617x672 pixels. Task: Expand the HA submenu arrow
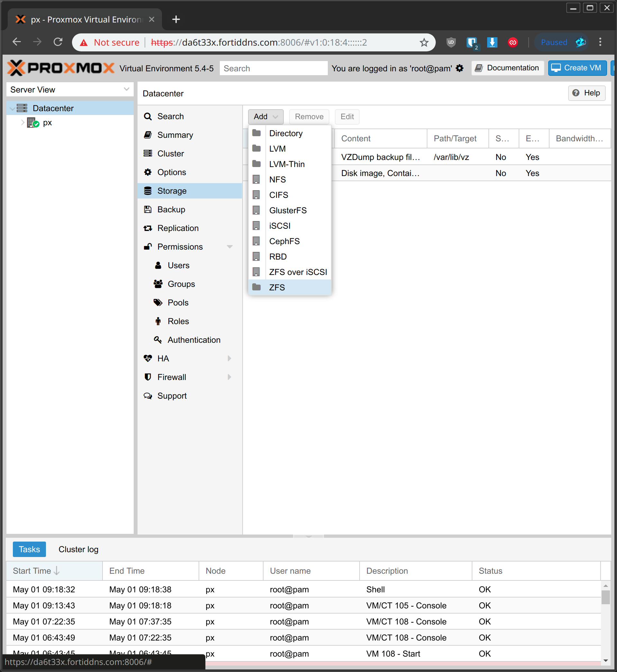[x=229, y=359]
